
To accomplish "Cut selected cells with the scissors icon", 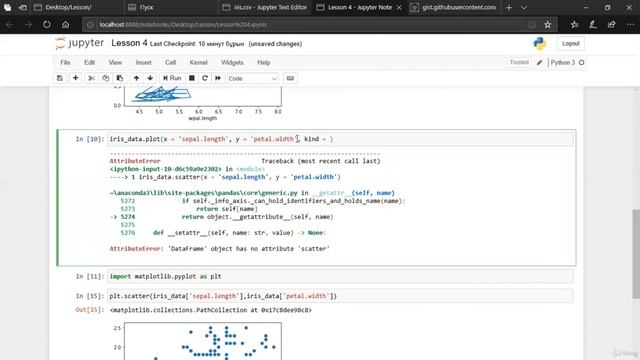I will (x=91, y=78).
